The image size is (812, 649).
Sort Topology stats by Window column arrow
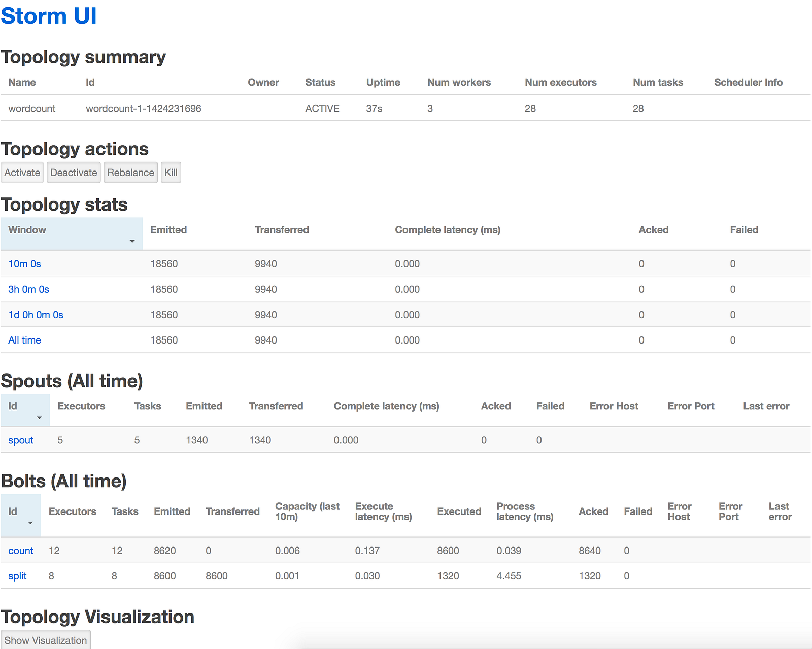point(132,241)
